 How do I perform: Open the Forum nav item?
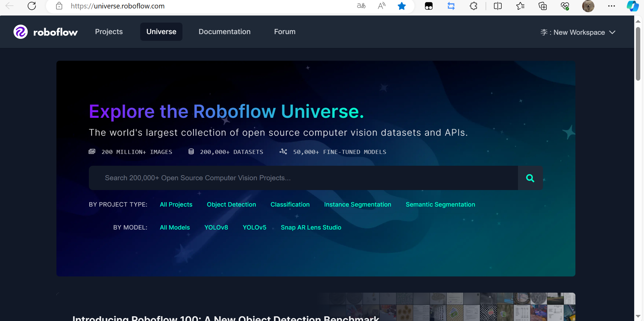(285, 32)
